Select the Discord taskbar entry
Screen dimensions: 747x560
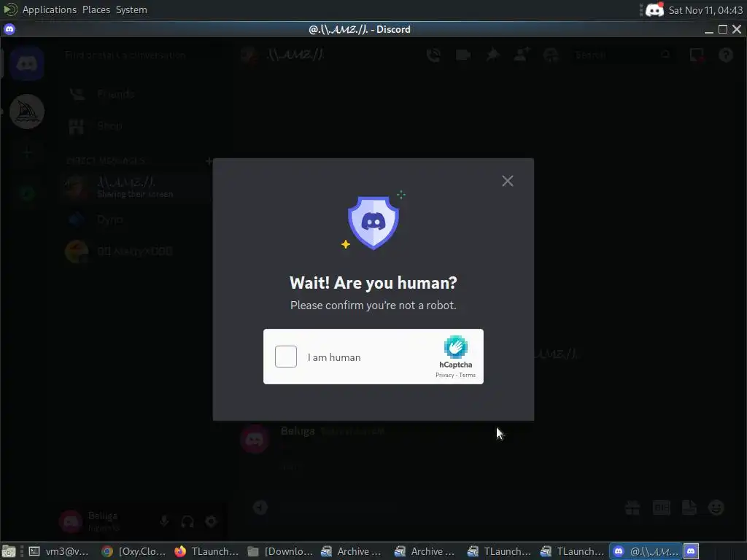pos(646,551)
